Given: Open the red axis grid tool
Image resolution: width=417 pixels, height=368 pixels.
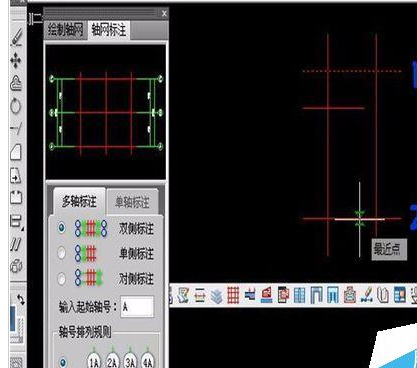Looking at the screenshot, I should pos(233,296).
